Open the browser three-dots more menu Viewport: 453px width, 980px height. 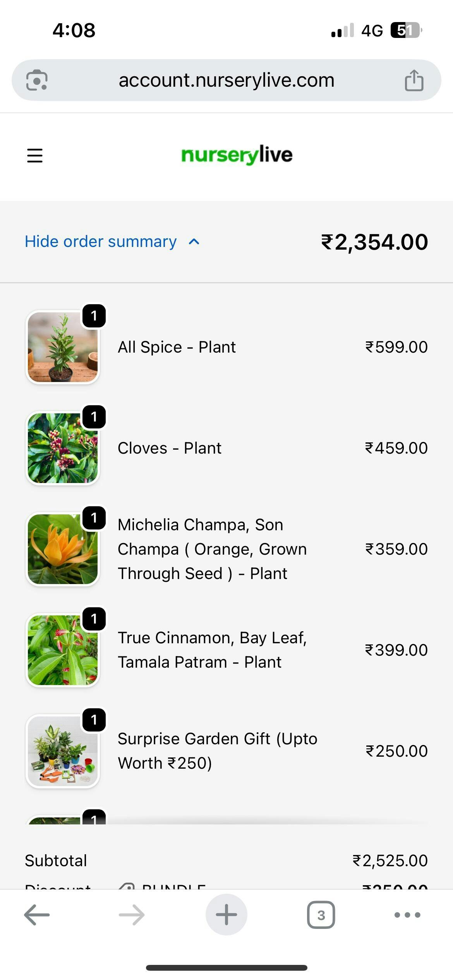407,915
